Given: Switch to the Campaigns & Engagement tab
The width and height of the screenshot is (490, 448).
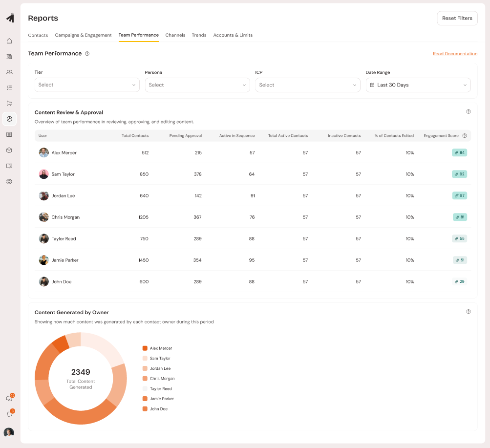Looking at the screenshot, I should (83, 35).
